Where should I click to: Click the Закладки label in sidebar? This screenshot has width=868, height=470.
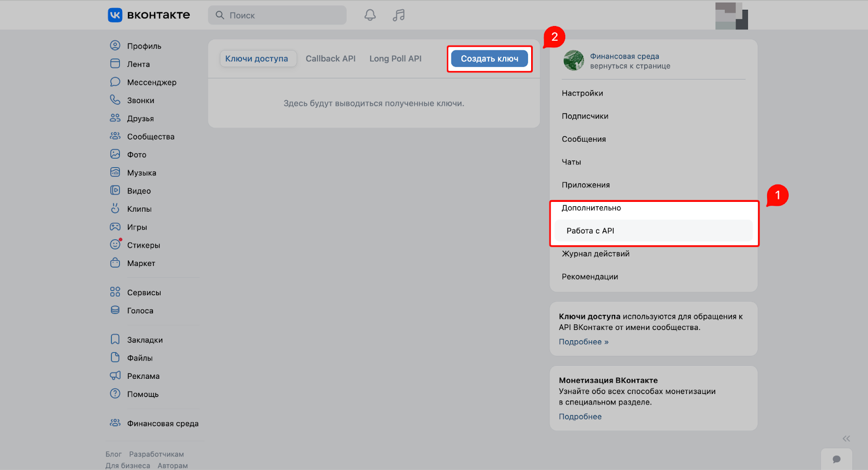(145, 340)
